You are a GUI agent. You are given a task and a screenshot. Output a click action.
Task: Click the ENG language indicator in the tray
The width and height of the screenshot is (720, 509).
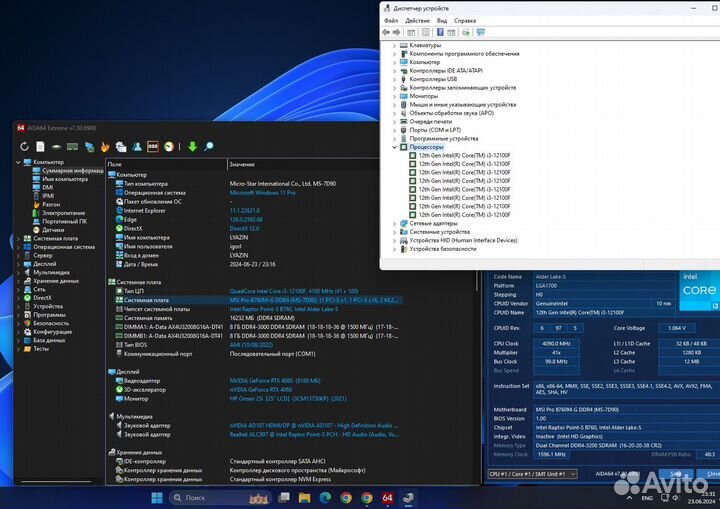(647, 498)
